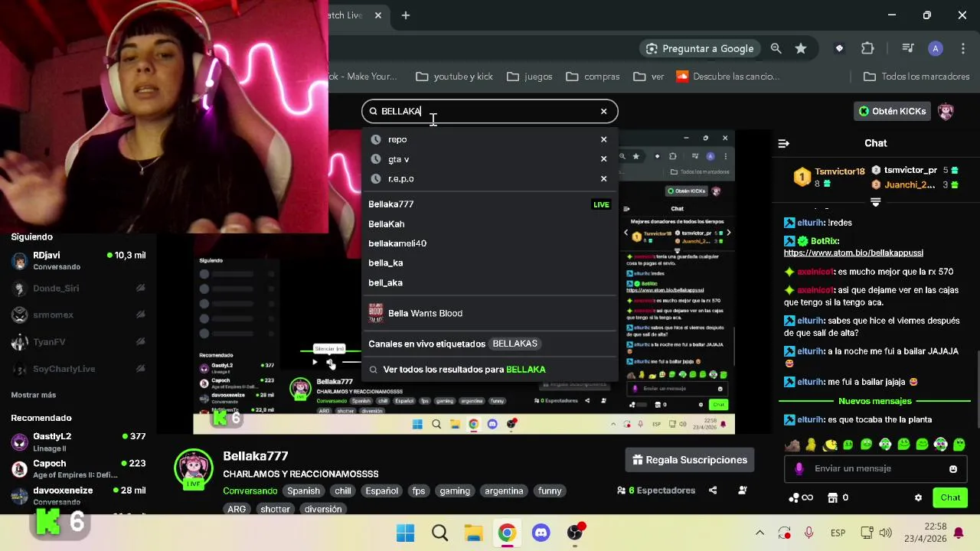Bookmark this page with the star icon
The image size is (980, 551).
pos(801,48)
